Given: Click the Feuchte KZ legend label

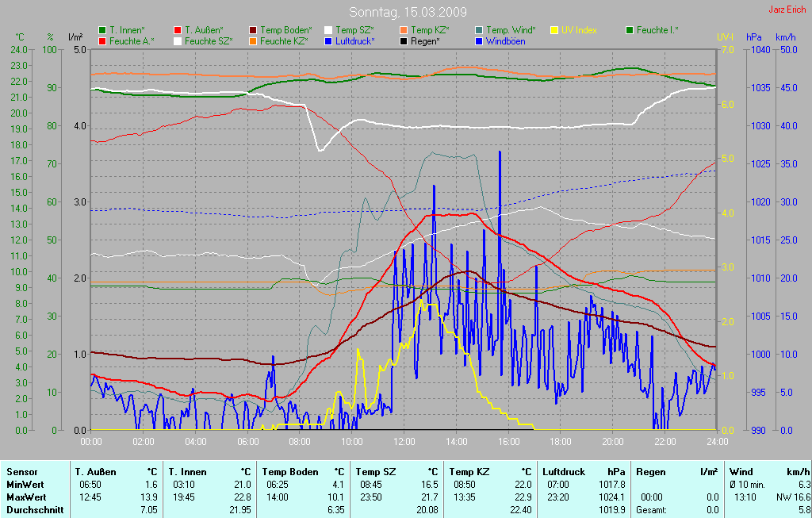Looking at the screenshot, I should [283, 40].
